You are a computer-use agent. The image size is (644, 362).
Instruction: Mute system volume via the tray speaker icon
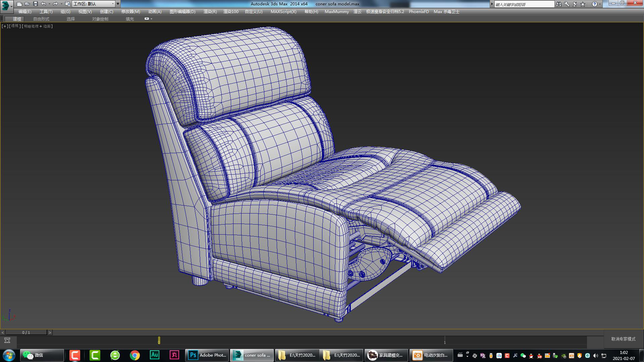click(595, 355)
